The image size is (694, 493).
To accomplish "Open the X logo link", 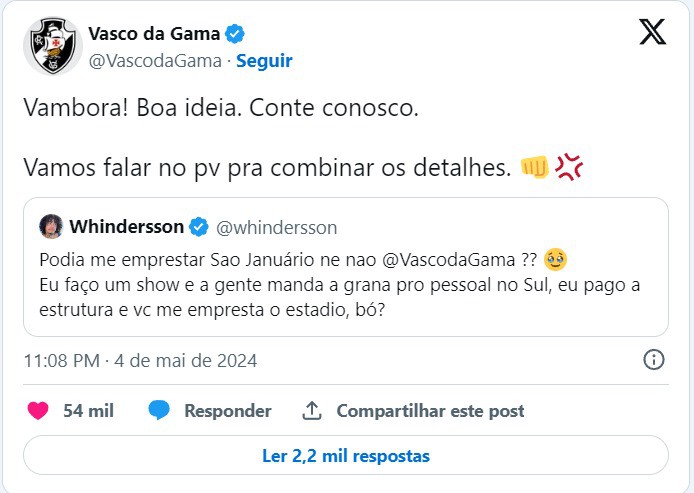I will [x=652, y=32].
